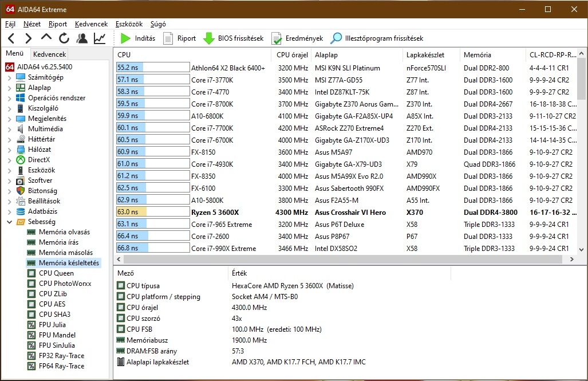Open the Nézet menu
The height and width of the screenshot is (381, 588).
pyautogui.click(x=32, y=24)
